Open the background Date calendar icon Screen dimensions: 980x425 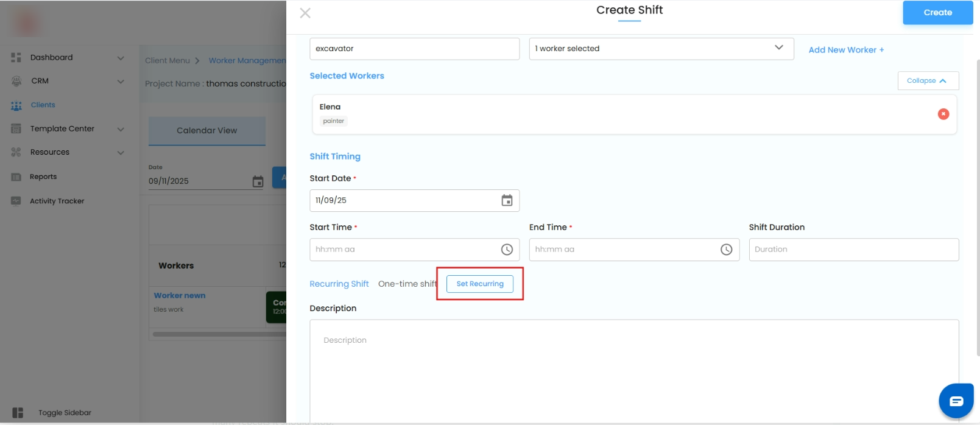pos(258,181)
